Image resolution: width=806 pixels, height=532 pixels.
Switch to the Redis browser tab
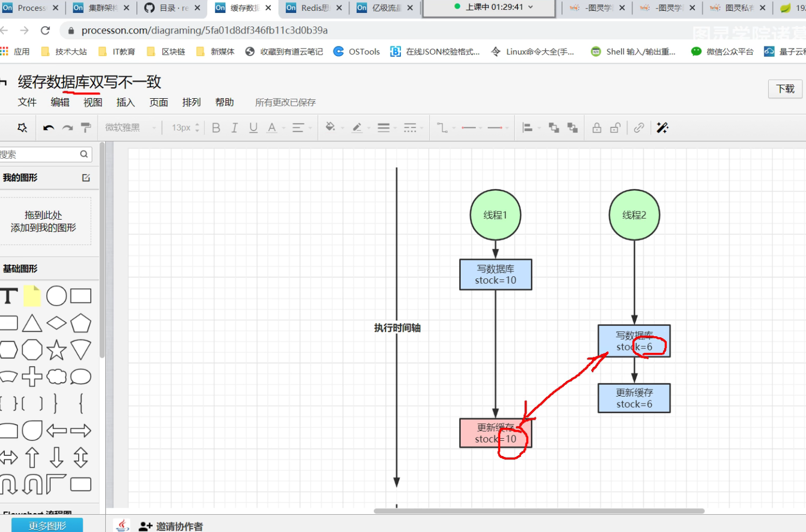(x=315, y=8)
